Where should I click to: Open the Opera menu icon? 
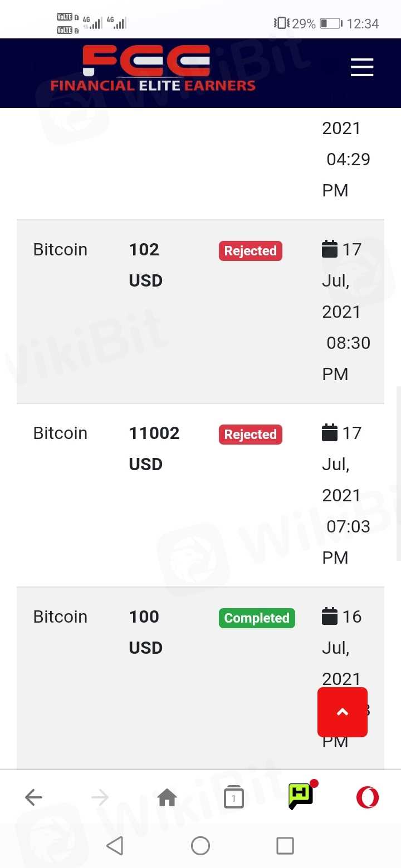367,798
